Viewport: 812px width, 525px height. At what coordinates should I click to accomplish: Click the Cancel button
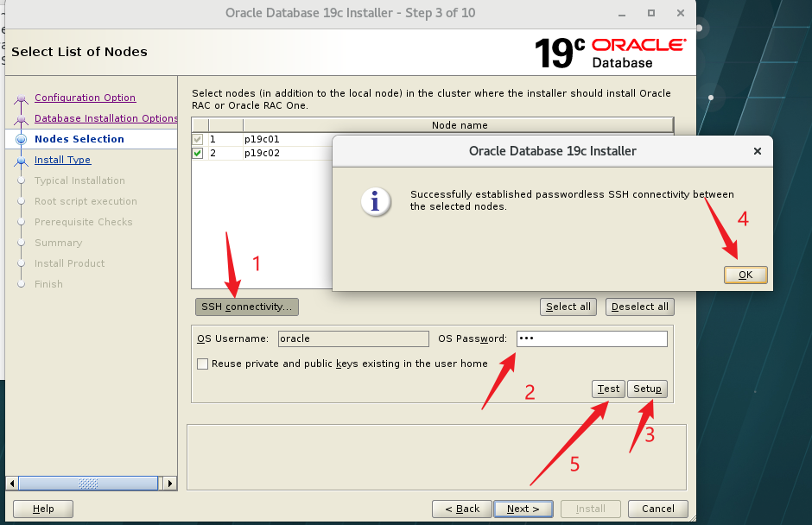[657, 509]
